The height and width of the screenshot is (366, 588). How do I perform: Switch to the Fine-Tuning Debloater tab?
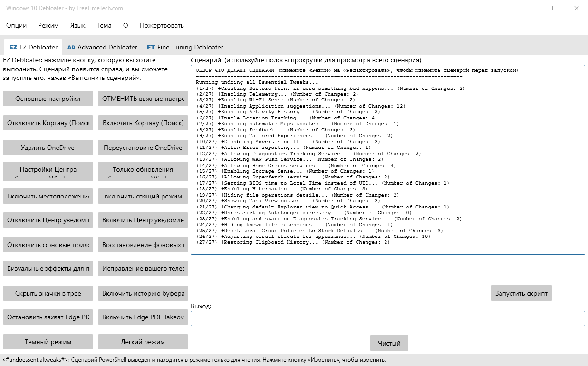pyautogui.click(x=185, y=47)
